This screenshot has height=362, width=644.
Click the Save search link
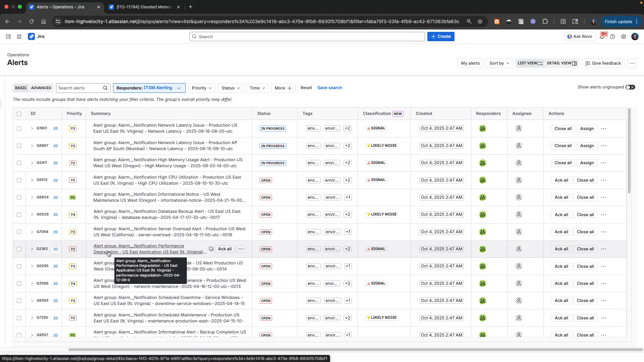tap(329, 87)
